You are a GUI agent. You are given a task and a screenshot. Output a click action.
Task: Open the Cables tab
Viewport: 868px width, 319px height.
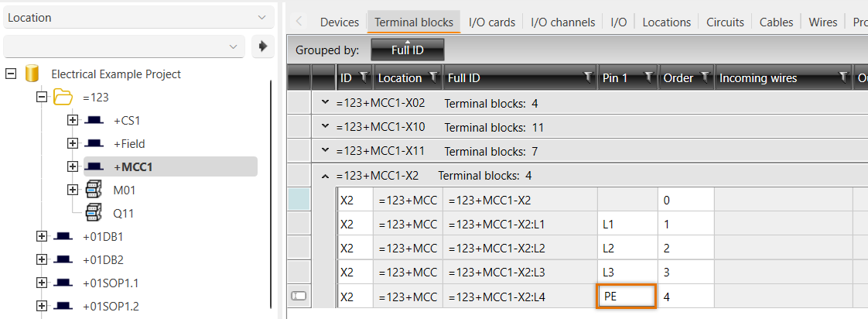pyautogui.click(x=776, y=22)
